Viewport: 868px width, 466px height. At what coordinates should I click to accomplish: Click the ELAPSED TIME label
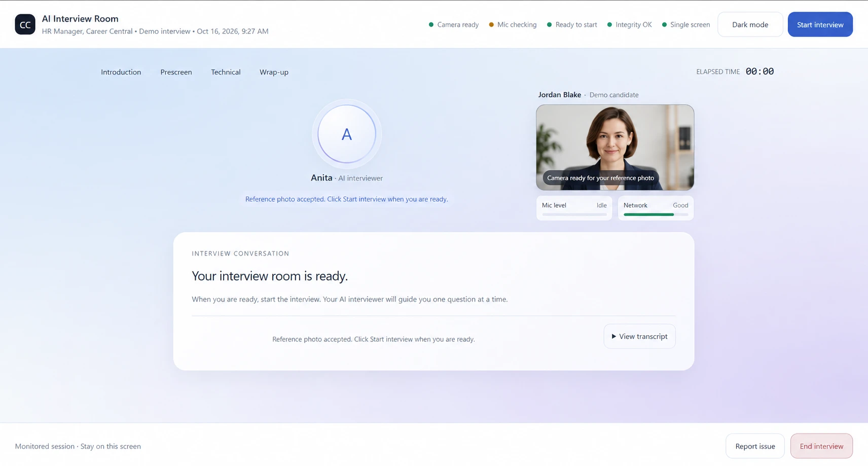[718, 72]
